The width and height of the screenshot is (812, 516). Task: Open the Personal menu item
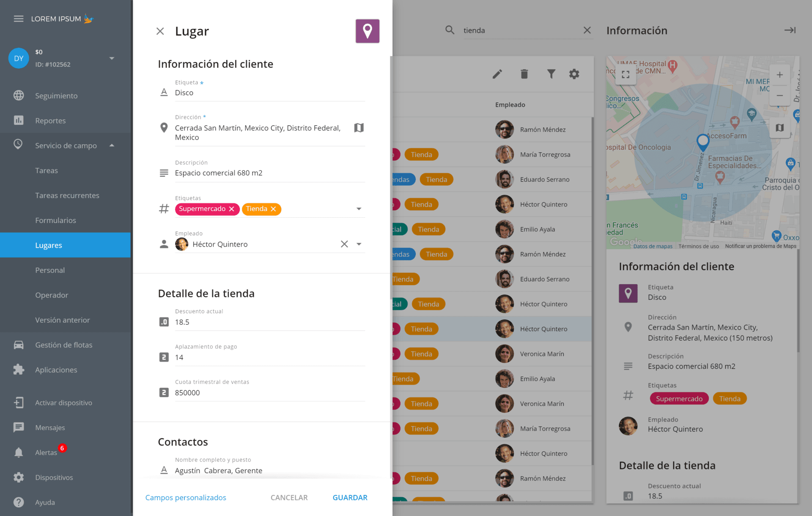50,270
